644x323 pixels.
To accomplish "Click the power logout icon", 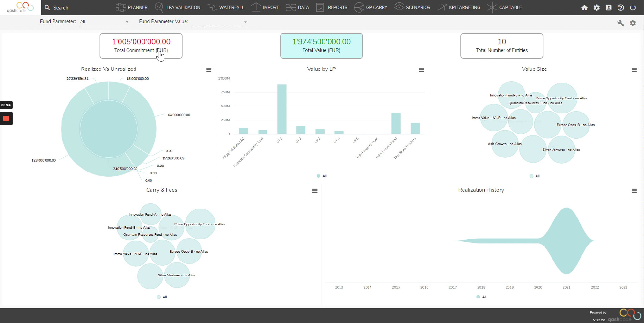I will pos(633,7).
